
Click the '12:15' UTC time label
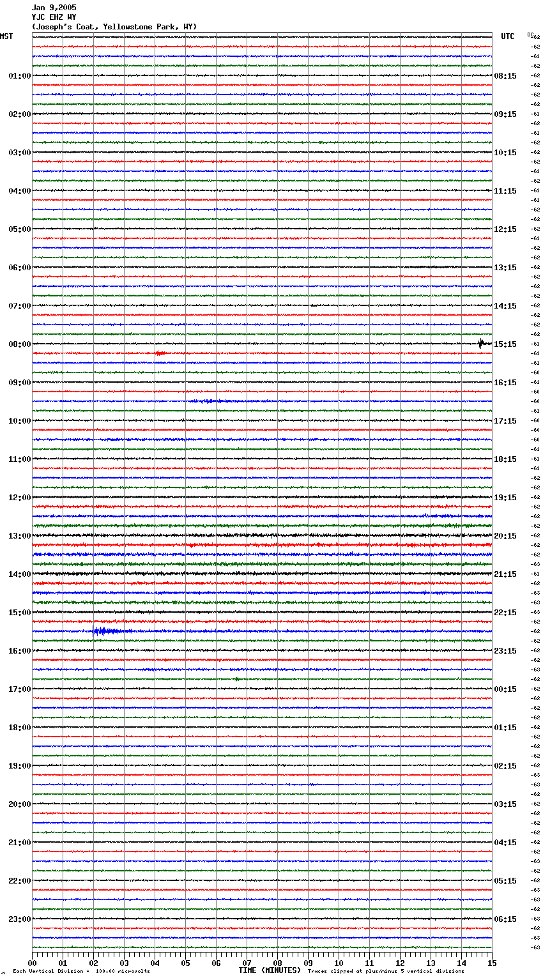(x=505, y=229)
